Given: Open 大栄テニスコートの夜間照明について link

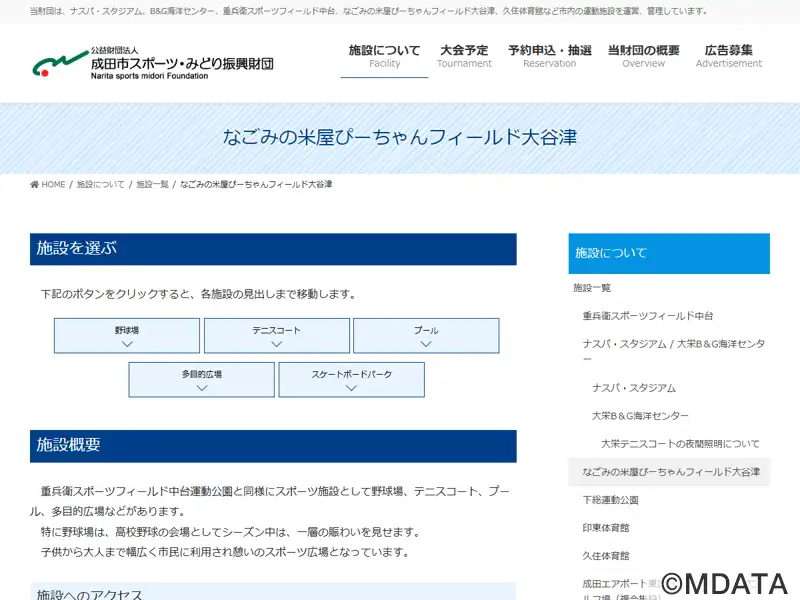Looking at the screenshot, I should click(x=680, y=444).
